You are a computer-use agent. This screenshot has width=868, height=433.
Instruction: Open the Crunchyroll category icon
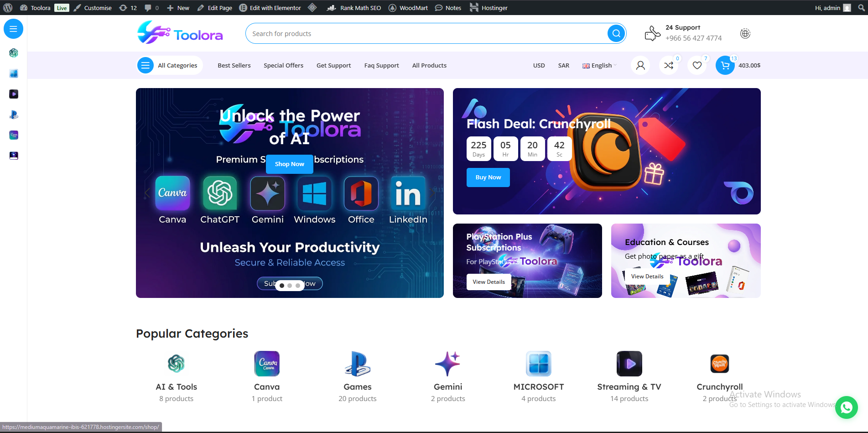720,364
